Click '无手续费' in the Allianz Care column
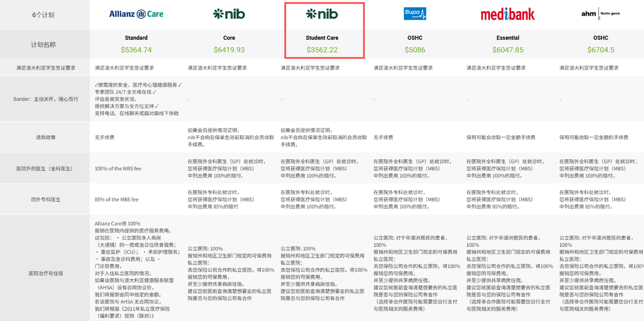This screenshot has width=644, height=321. click(105, 137)
